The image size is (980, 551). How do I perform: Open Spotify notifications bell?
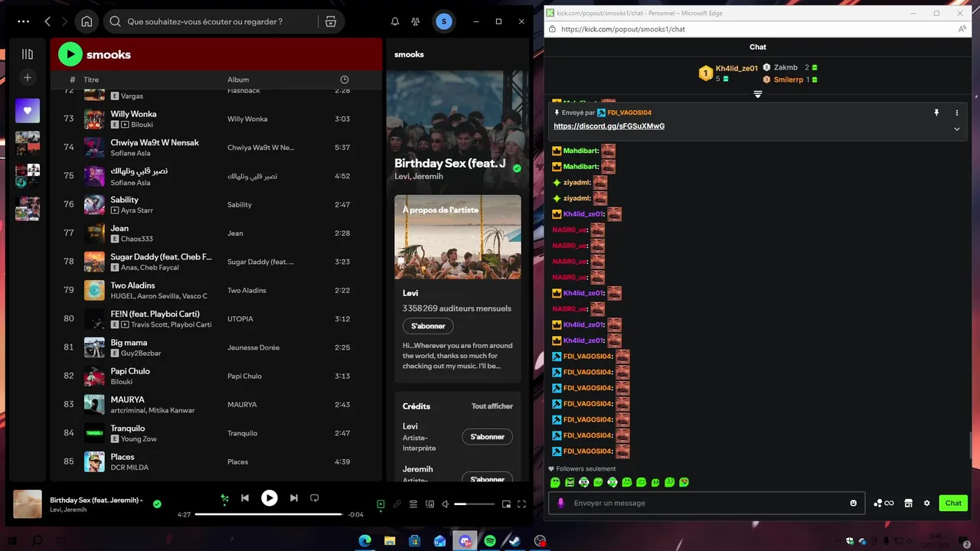(x=395, y=21)
